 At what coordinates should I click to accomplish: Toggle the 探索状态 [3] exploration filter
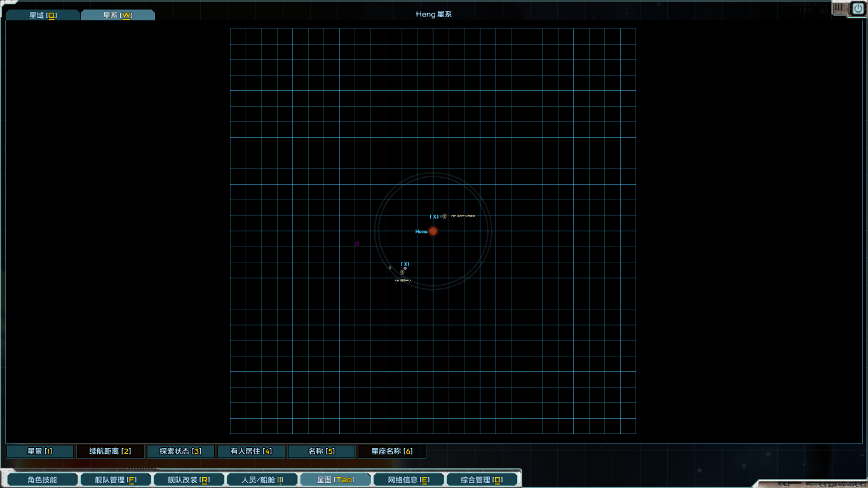(x=180, y=451)
